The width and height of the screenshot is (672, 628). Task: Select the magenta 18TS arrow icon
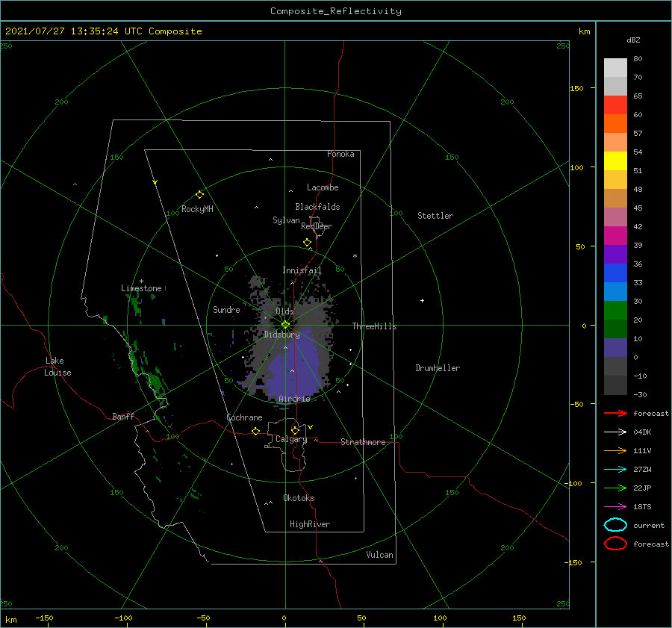pos(615,507)
